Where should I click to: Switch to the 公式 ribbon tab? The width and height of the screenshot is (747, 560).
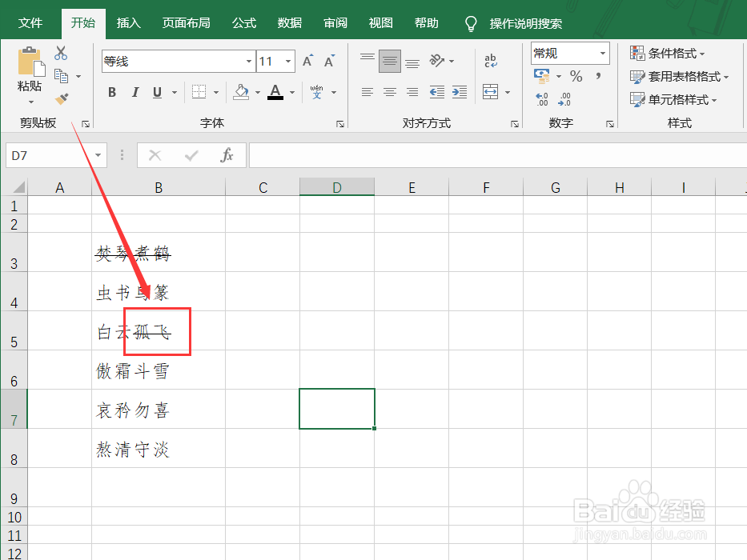(x=244, y=23)
